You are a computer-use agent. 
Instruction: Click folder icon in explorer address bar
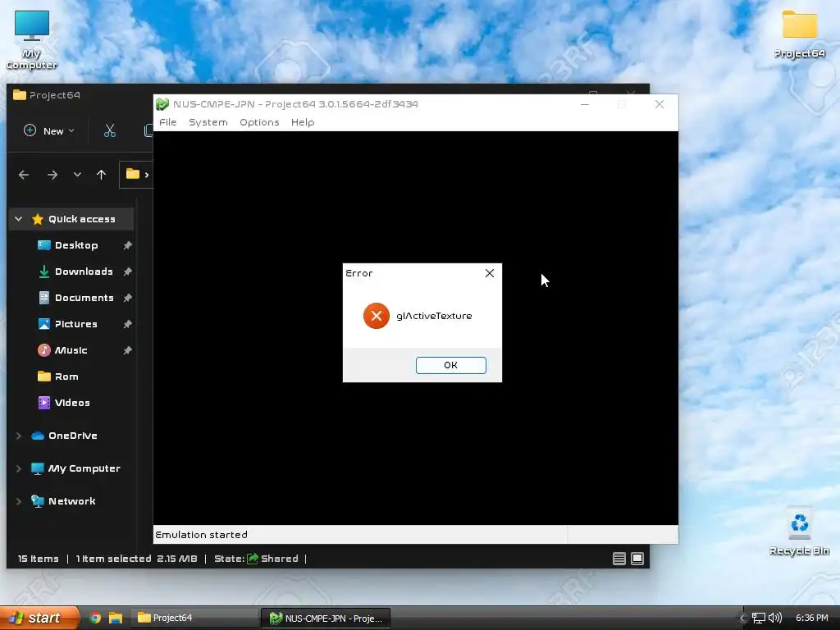pyautogui.click(x=132, y=174)
